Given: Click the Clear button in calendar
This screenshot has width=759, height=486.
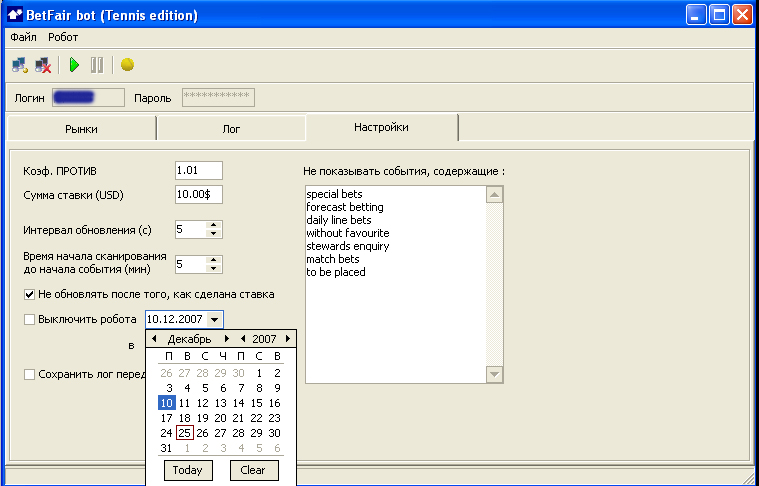Looking at the screenshot, I should [254, 470].
